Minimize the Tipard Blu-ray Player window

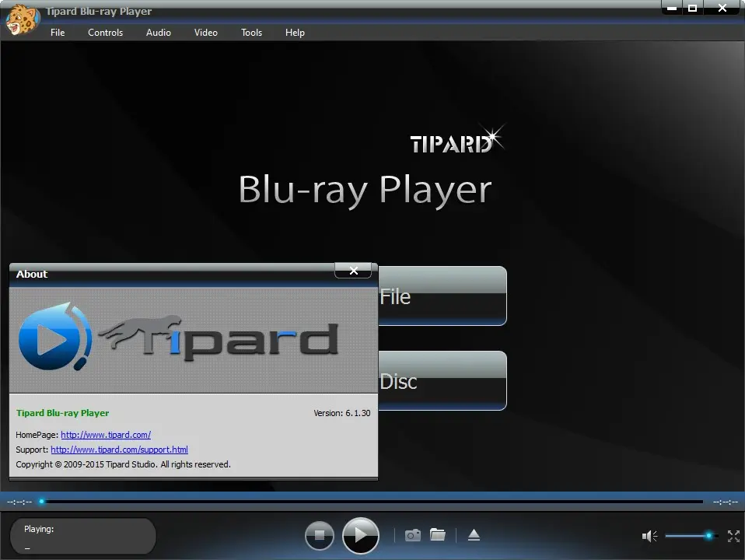click(672, 8)
